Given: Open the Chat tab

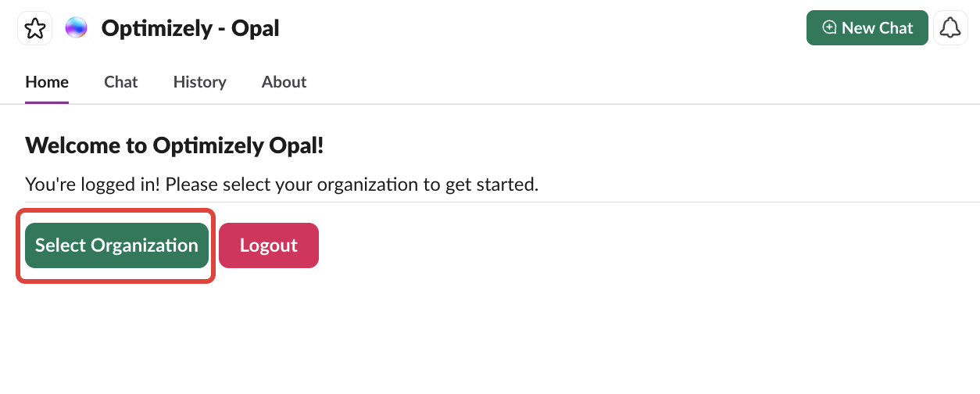Looking at the screenshot, I should pyautogui.click(x=121, y=82).
